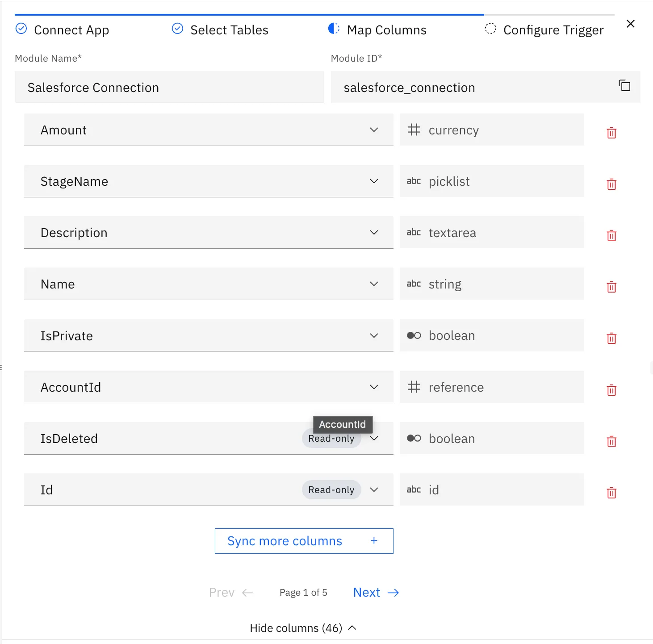Image resolution: width=653 pixels, height=644 pixels.
Task: Delete the StageName column mapping
Action: coord(611,184)
